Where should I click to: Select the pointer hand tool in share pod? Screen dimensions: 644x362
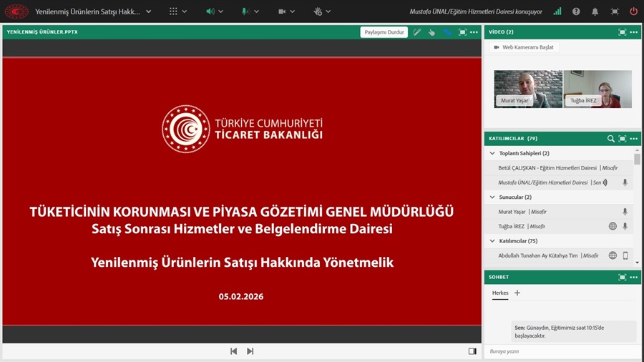point(431,32)
